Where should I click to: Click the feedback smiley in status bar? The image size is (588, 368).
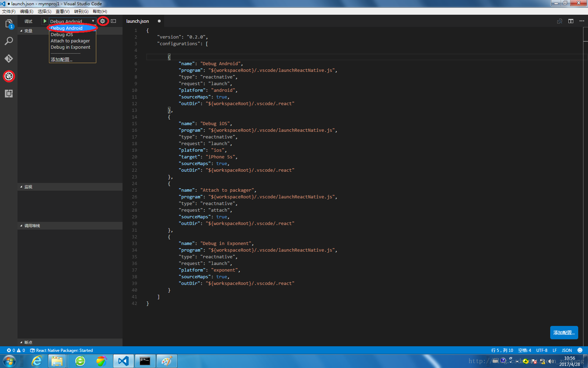click(580, 350)
